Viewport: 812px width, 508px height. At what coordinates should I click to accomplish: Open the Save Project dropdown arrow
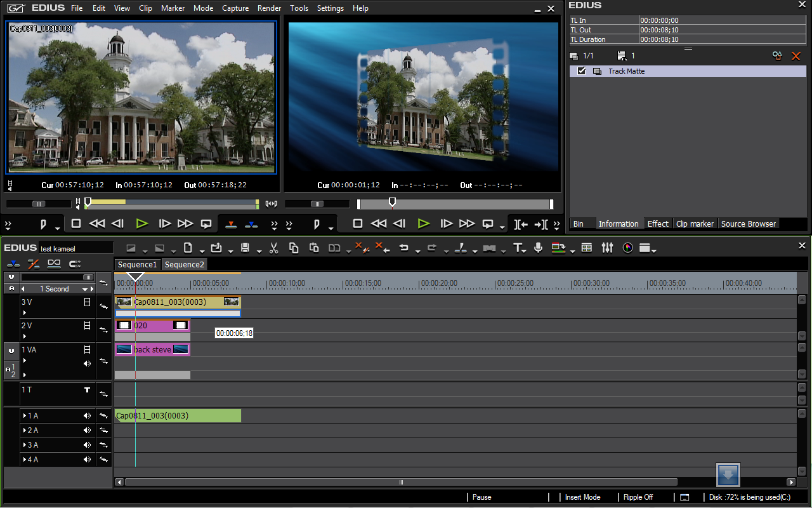coord(259,250)
